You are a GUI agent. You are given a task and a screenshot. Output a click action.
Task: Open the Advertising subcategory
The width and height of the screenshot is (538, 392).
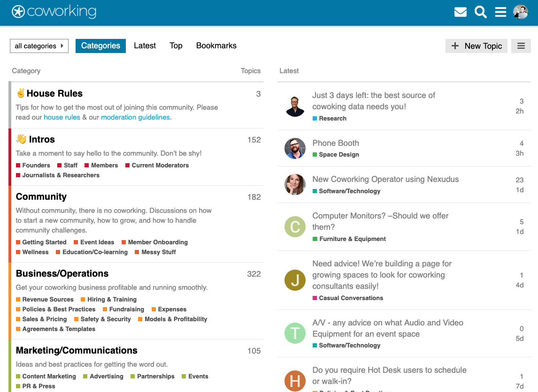coord(103,376)
